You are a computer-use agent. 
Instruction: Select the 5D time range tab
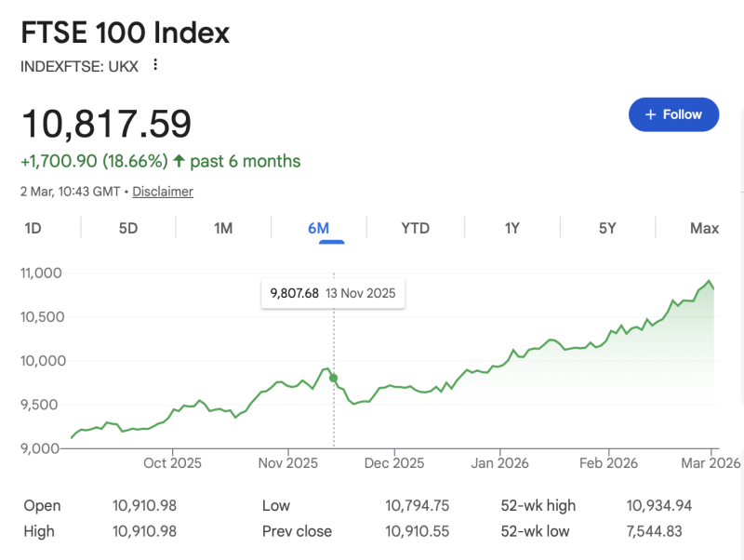pyautogui.click(x=128, y=228)
